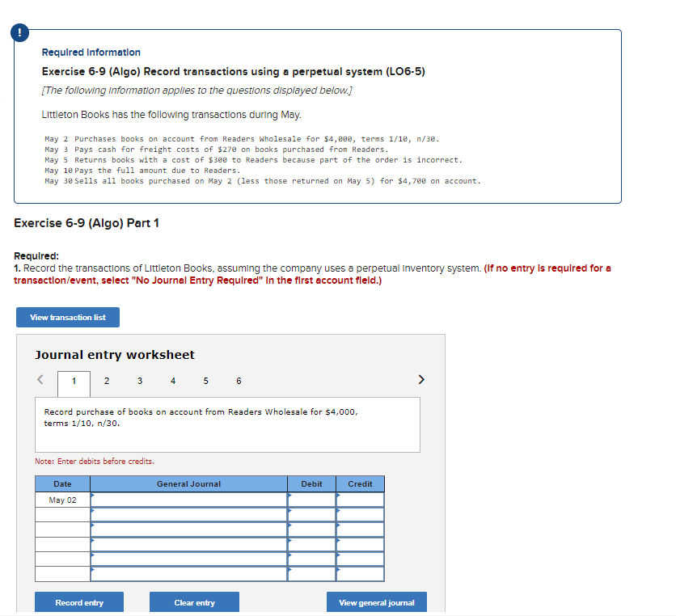
Task: Click the journal entry description box
Action: click(227, 424)
